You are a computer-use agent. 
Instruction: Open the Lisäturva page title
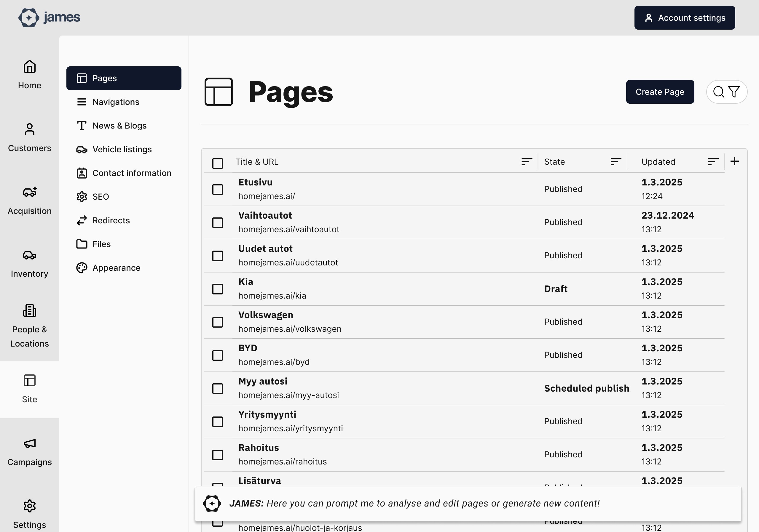[259, 481]
